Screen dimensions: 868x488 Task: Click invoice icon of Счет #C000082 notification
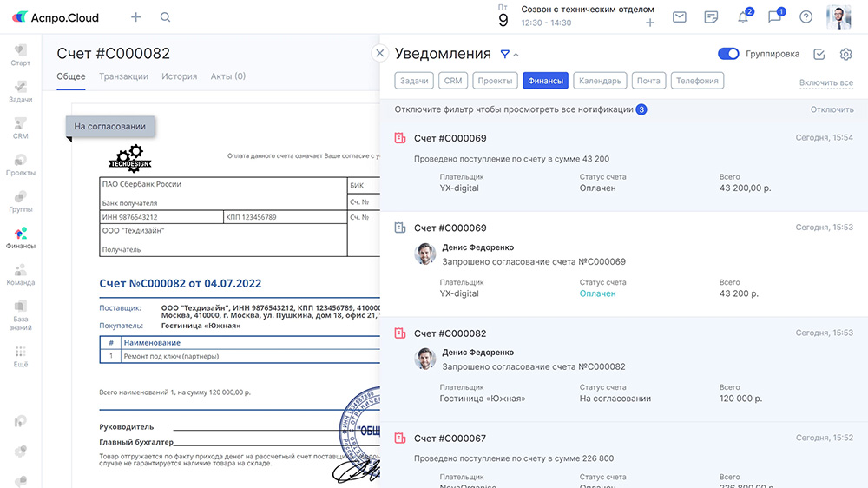[x=399, y=333]
